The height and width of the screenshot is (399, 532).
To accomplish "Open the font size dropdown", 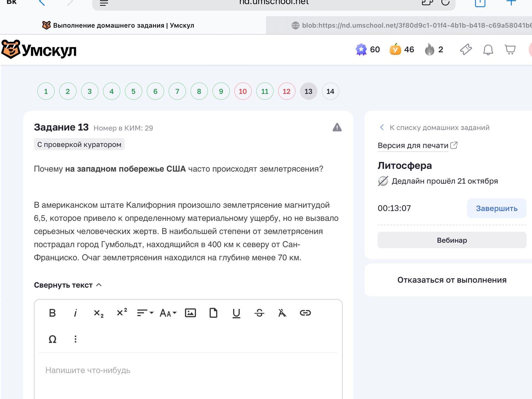I will point(168,313).
